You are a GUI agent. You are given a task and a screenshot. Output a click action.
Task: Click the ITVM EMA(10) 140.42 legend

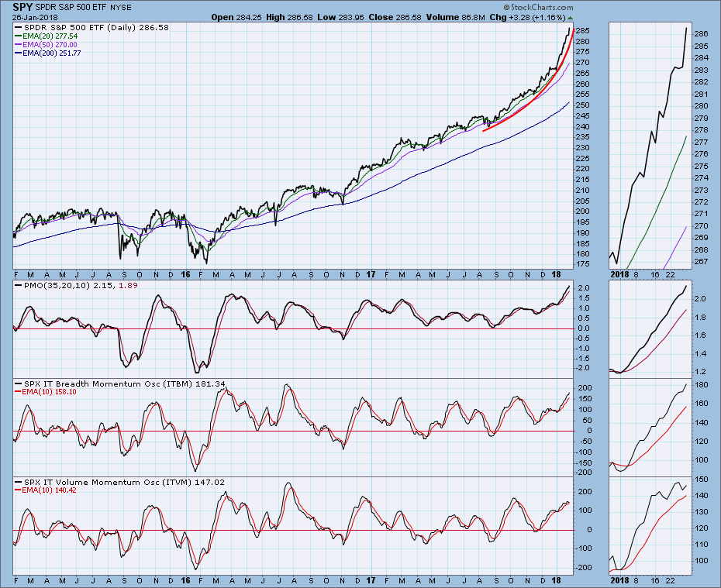tap(46, 490)
